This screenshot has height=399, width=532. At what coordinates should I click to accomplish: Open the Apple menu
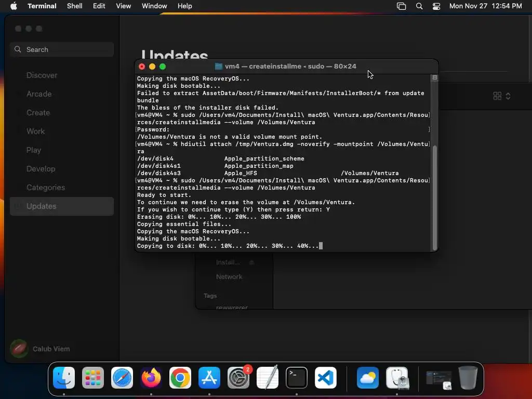(14, 6)
